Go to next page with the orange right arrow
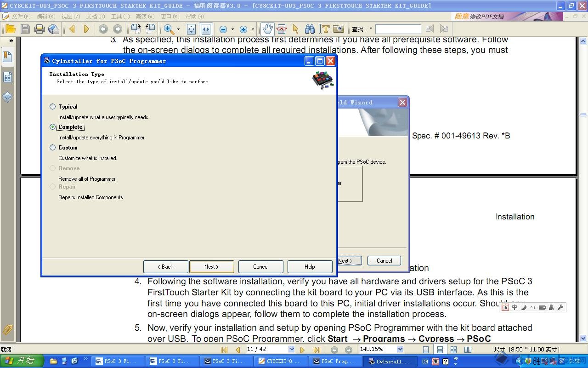 (86, 29)
